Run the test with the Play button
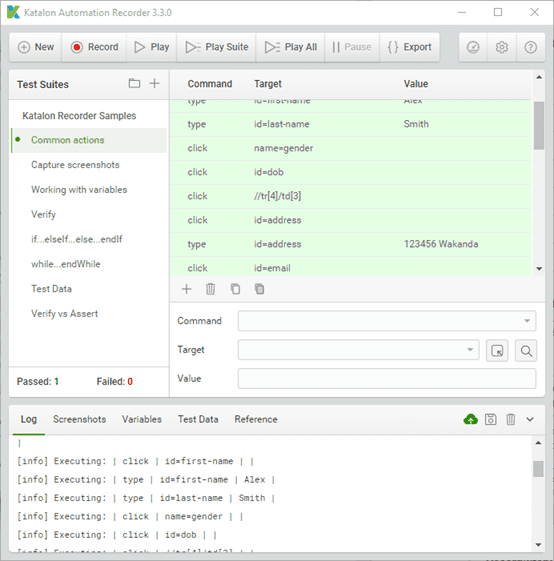 point(151,47)
